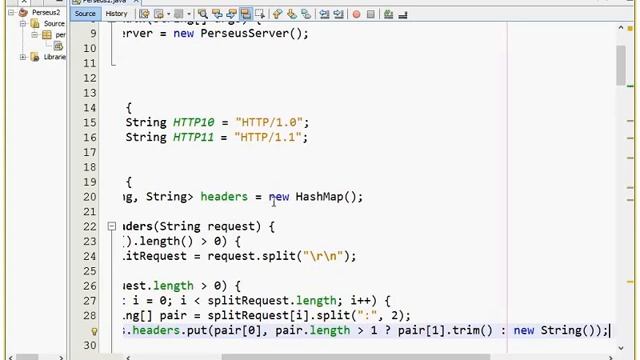640x360 pixels.
Task: Uncomment the selected lines
Action: (403, 14)
